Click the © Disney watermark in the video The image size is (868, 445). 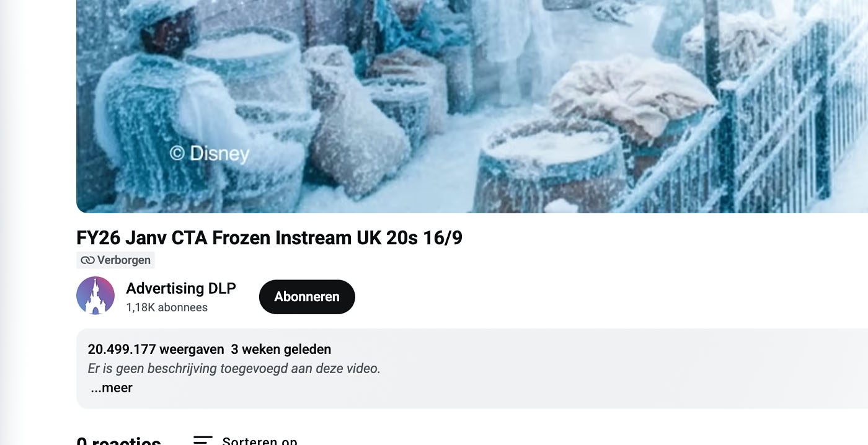click(x=210, y=153)
